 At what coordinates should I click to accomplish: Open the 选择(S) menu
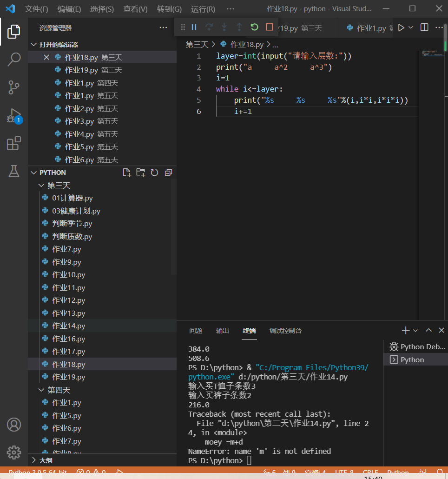click(102, 9)
